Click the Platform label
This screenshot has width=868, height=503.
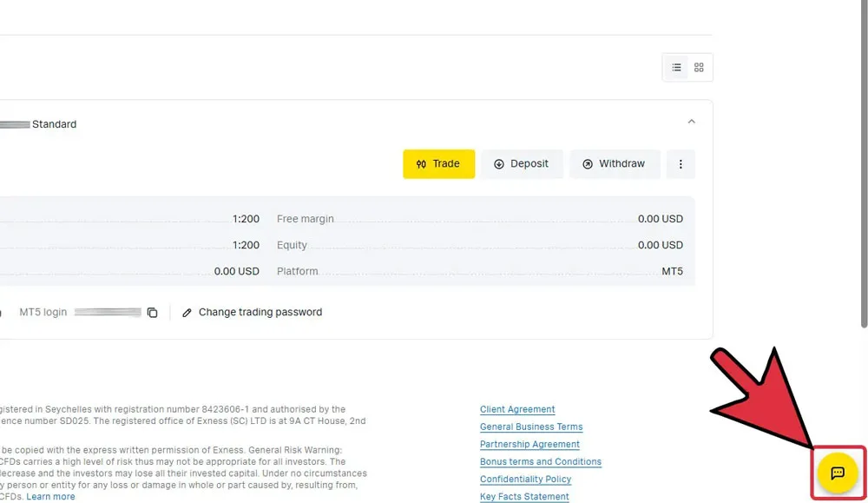tap(297, 271)
